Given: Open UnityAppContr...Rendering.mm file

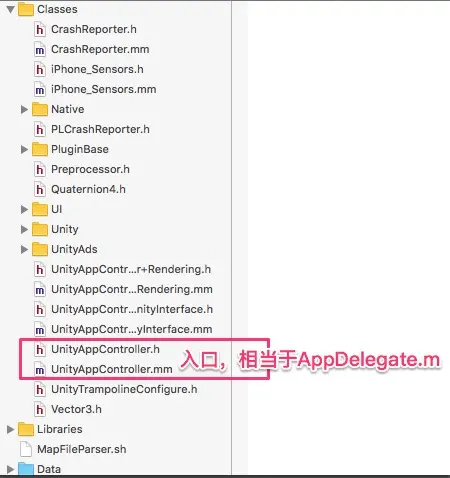Looking at the screenshot, I should coord(132,289).
